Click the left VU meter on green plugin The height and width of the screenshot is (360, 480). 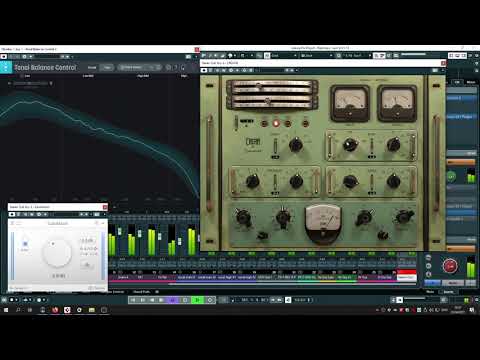(350, 103)
